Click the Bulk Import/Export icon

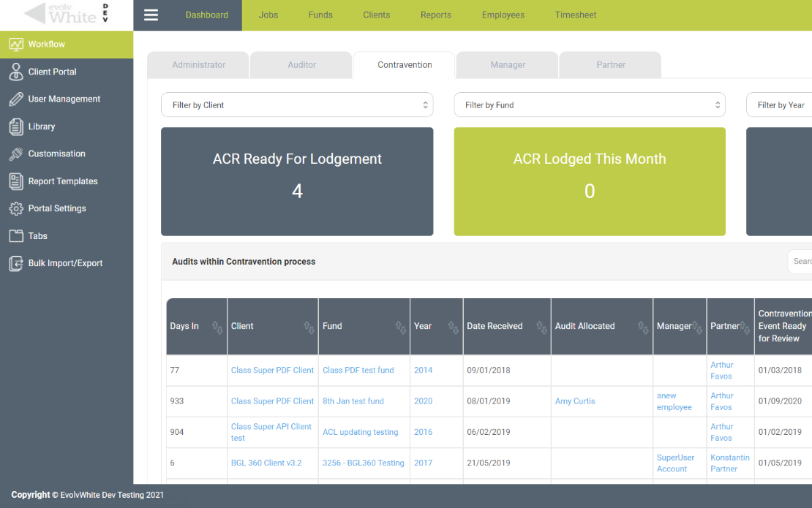[x=16, y=263]
